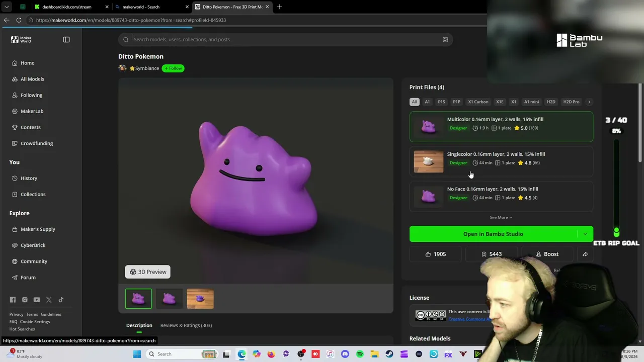Click the browser back arrow
The height and width of the screenshot is (362, 644).
tap(7, 20)
